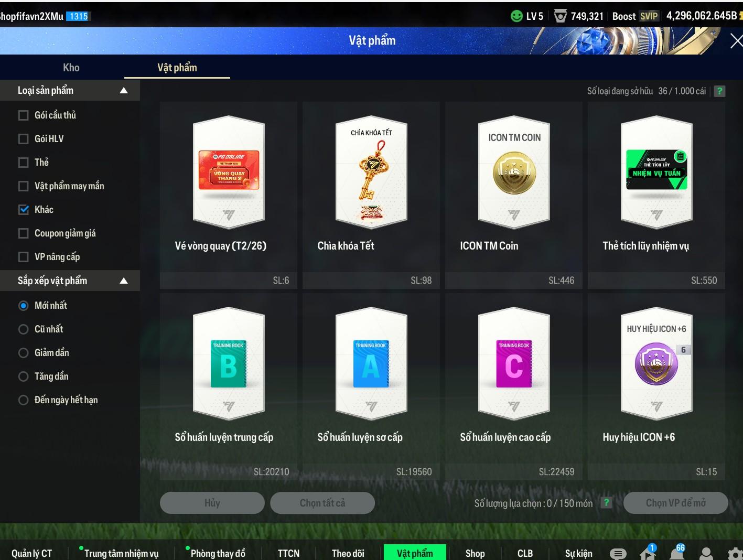The image size is (743, 560).
Task: Uncheck the Khác filter checkbox
Action: pyautogui.click(x=24, y=210)
